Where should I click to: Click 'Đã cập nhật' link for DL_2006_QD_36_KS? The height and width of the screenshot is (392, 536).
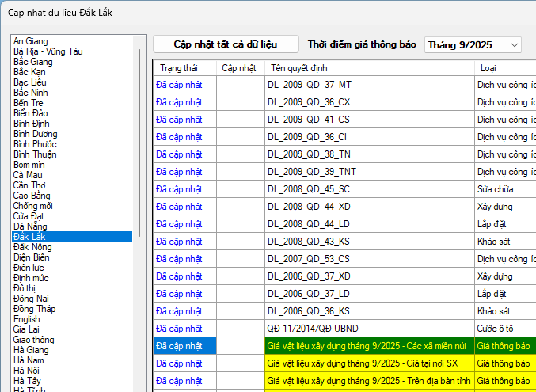[x=179, y=310]
